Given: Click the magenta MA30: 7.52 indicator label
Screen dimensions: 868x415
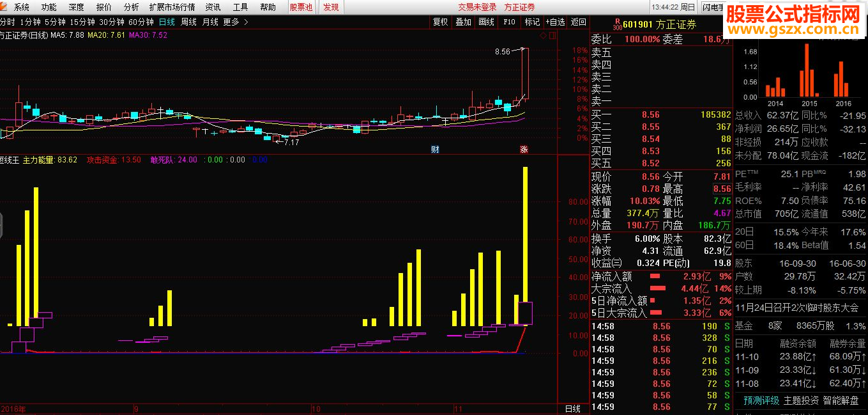Looking at the screenshot, I should 148,35.
